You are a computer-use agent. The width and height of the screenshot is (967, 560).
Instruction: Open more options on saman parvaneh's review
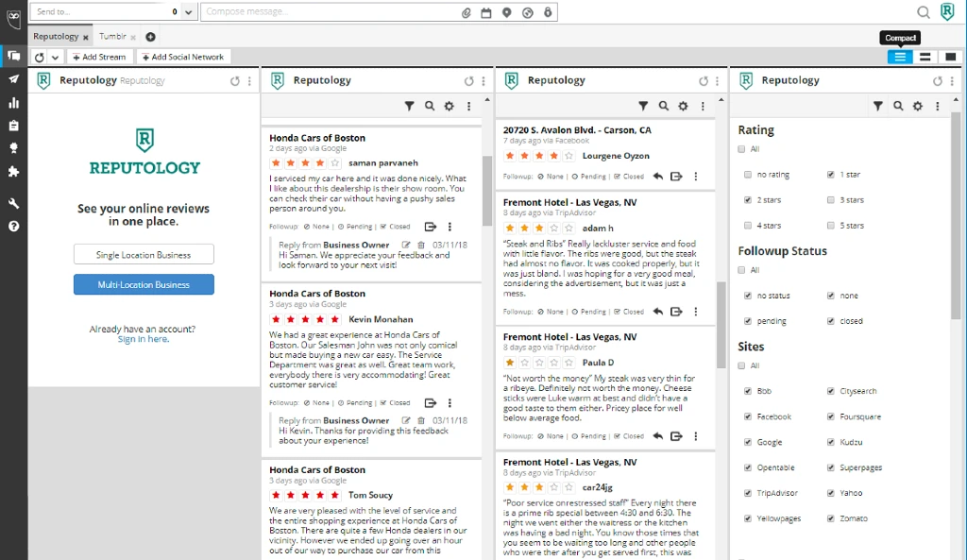(450, 227)
